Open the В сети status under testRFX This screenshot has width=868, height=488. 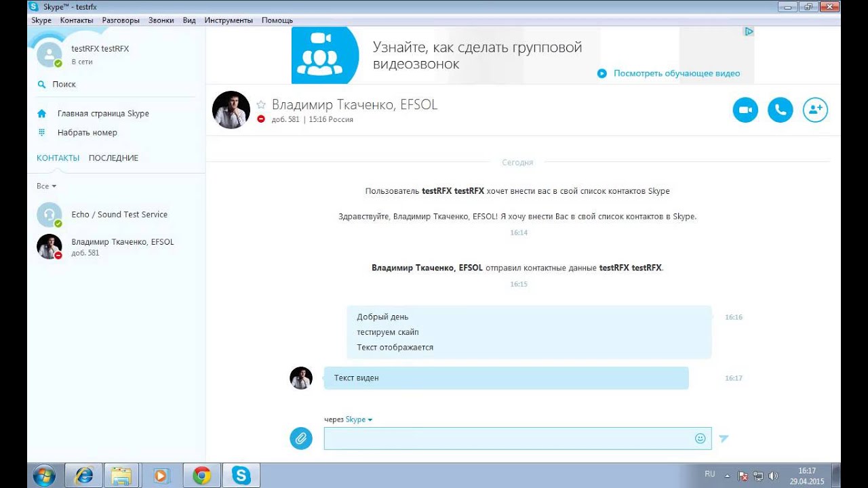coord(82,62)
